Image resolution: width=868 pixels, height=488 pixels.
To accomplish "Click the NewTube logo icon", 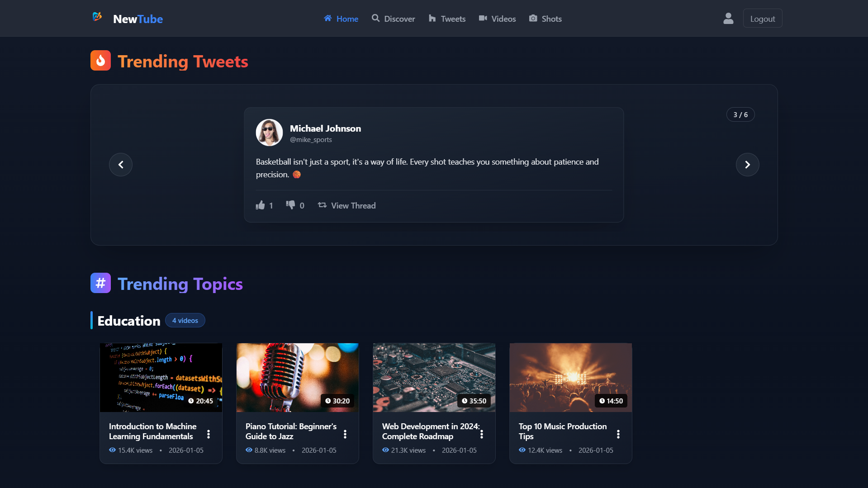I will [97, 17].
